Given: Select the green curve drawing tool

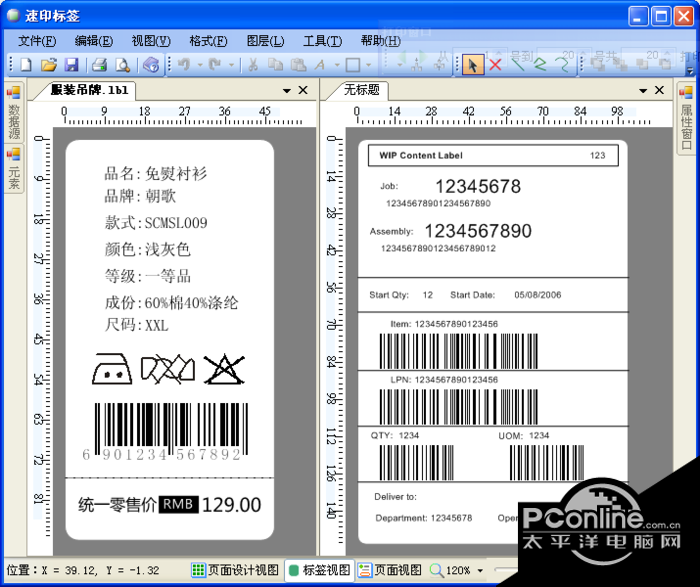Looking at the screenshot, I should pos(563,65).
